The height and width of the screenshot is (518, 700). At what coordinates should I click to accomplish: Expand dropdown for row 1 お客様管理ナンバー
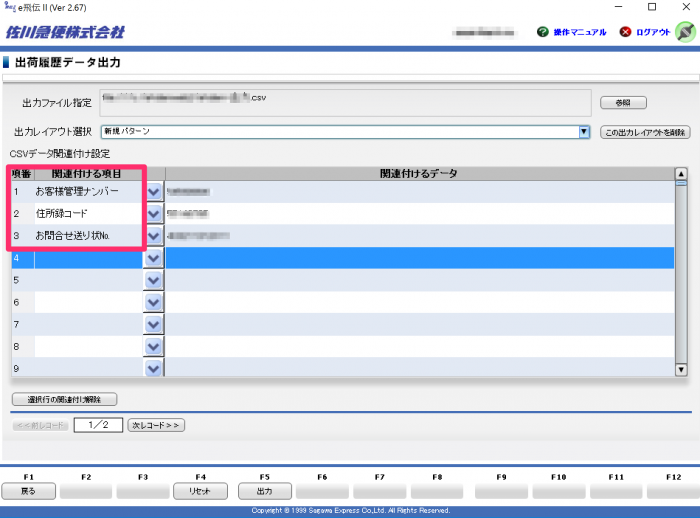pos(154,192)
